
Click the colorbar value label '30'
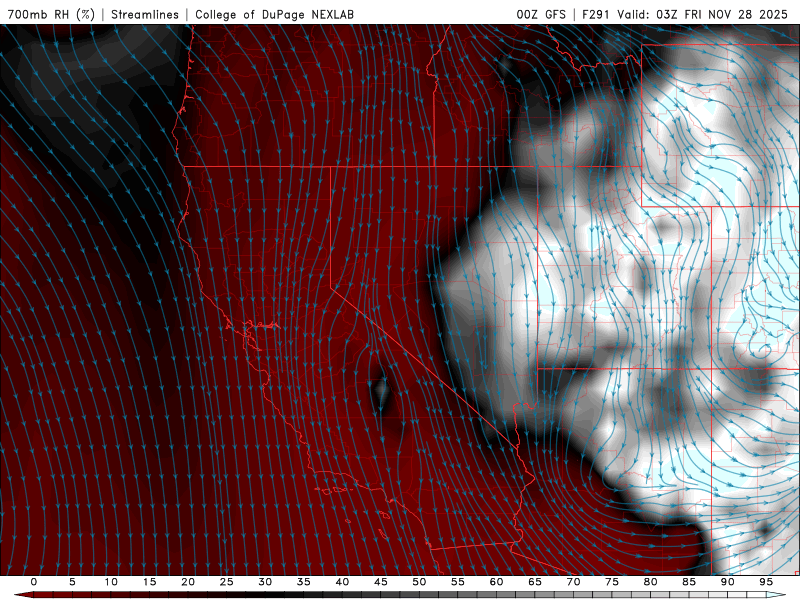[265, 582]
